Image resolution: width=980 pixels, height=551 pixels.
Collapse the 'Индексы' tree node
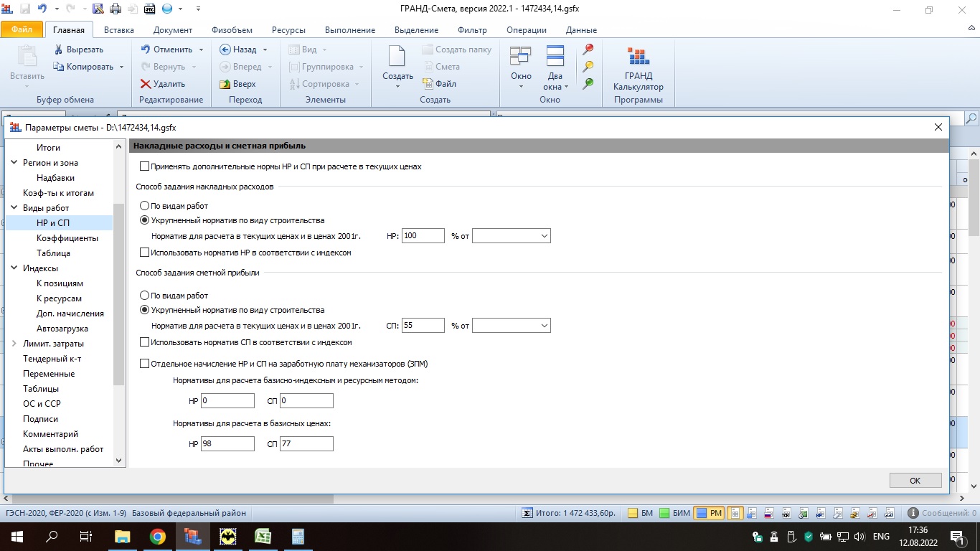(14, 268)
